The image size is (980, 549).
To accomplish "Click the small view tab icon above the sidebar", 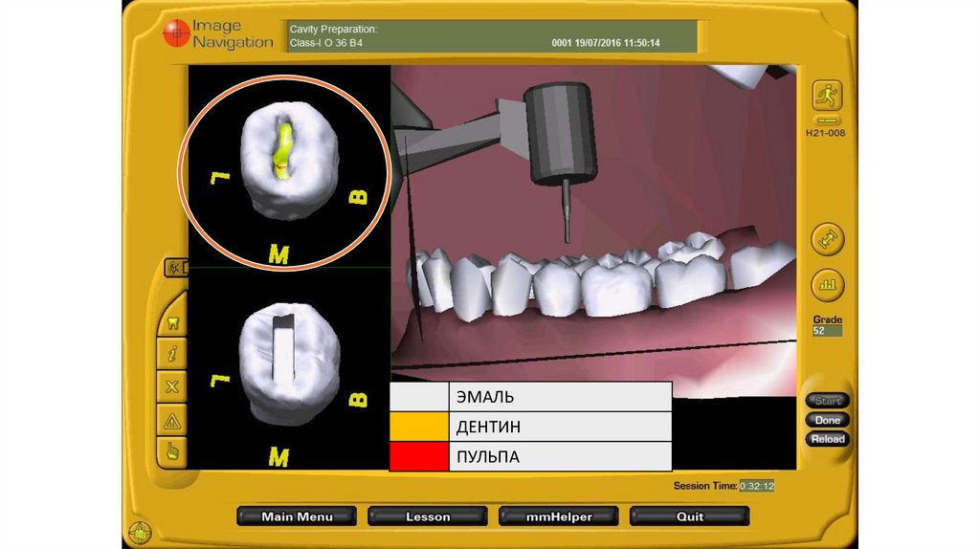I will coord(176,268).
